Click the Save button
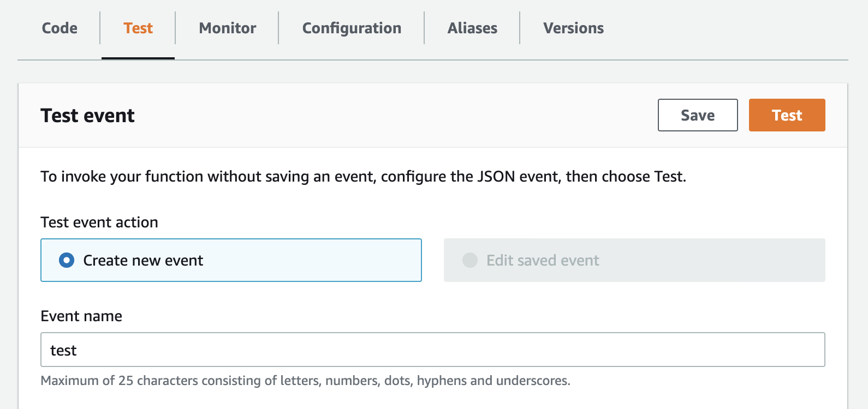The image size is (868, 409). click(697, 115)
